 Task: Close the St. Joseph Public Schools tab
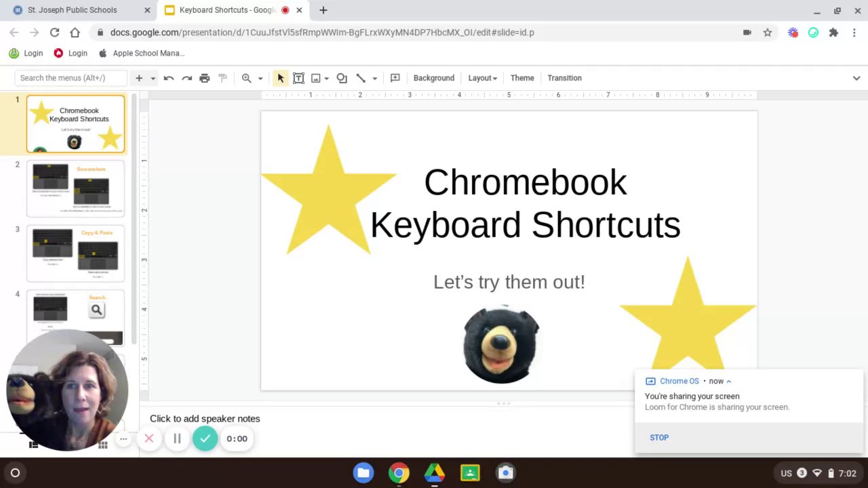(x=147, y=10)
